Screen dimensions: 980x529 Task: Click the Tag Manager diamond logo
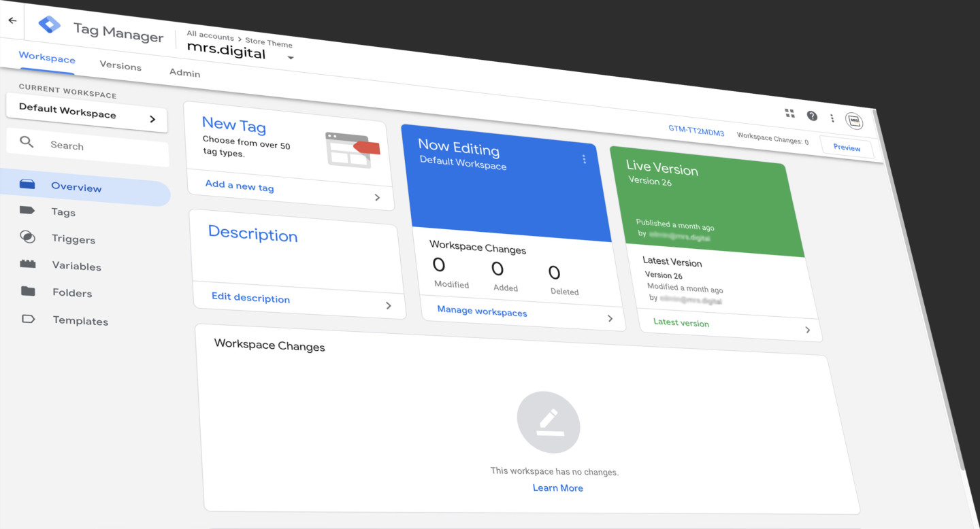49,24
